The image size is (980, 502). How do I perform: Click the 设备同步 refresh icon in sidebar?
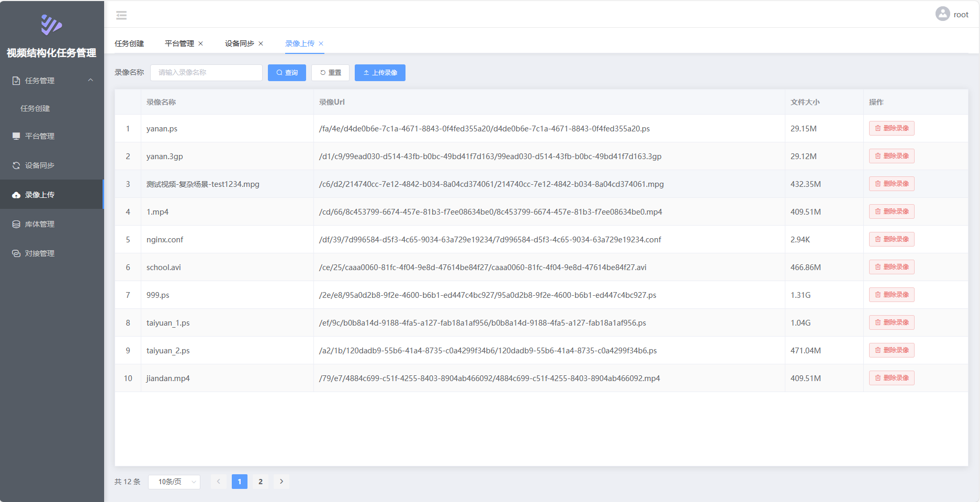pos(16,165)
